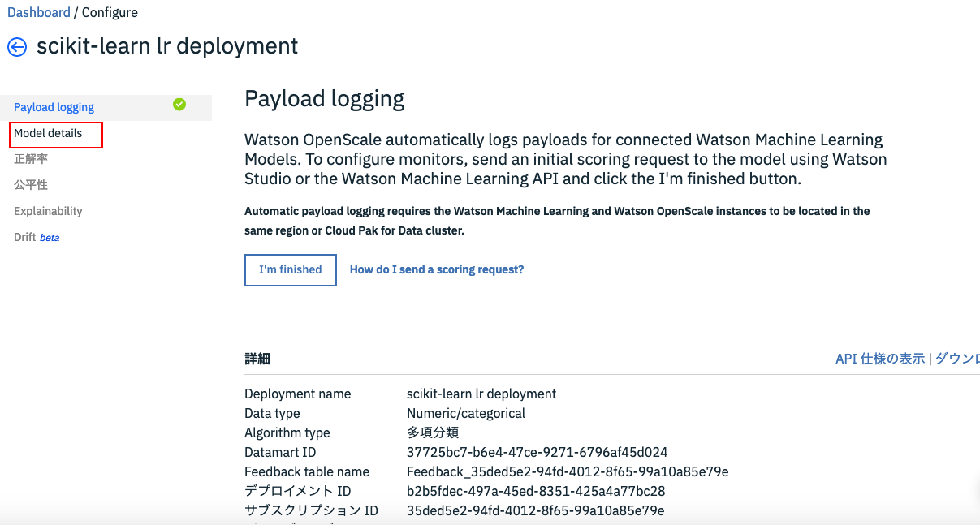This screenshot has width=980, height=525.
Task: Click the ダウンロード link at right edge
Action: tap(958, 359)
